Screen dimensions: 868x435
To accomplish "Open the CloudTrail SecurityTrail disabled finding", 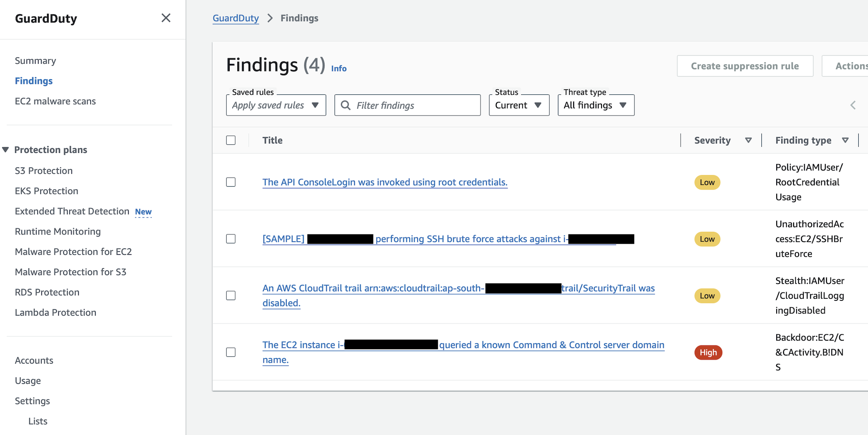I will pos(459,295).
